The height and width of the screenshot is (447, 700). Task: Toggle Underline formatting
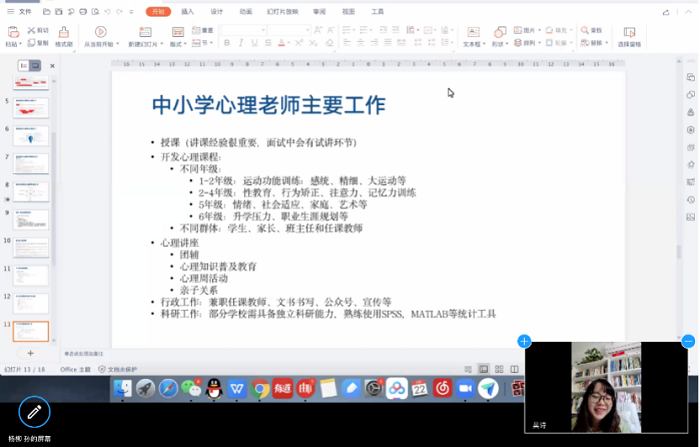pos(253,44)
